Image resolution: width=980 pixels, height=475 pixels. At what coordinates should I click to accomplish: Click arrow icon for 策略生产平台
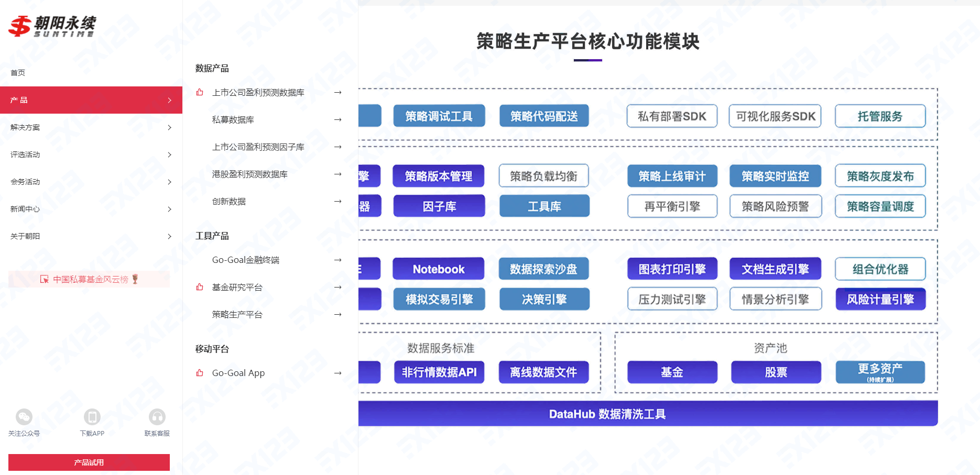(x=338, y=314)
